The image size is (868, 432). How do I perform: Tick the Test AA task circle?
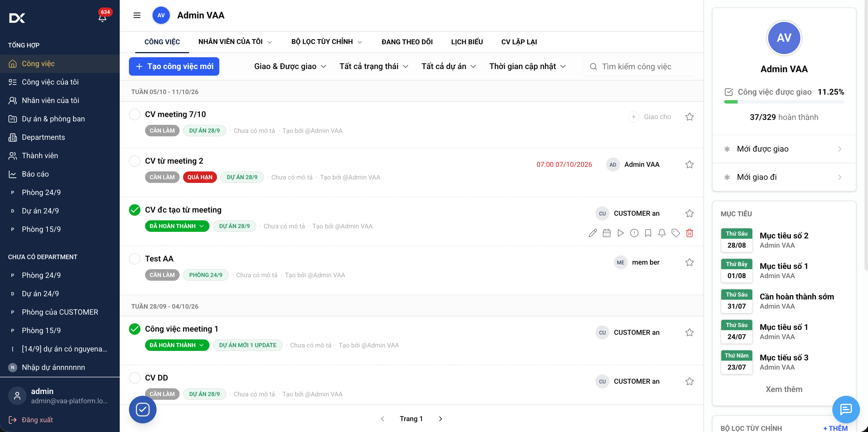(134, 259)
